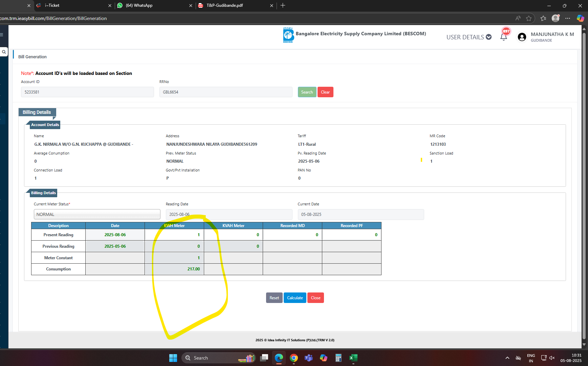Open Calculator app from the taskbar
Image resolution: width=588 pixels, height=366 pixels.
338,358
